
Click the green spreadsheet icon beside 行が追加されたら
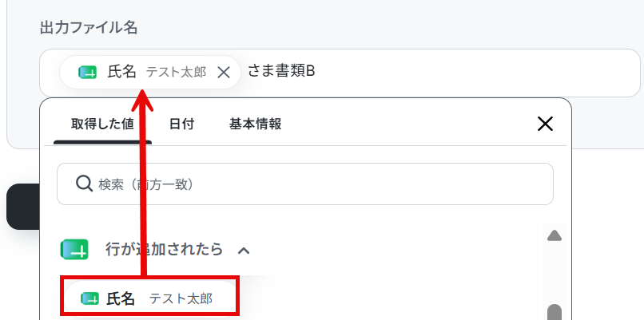coord(74,250)
